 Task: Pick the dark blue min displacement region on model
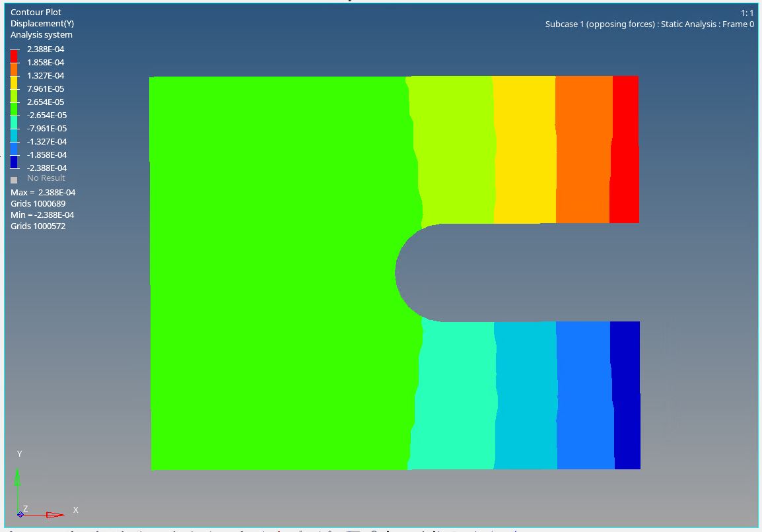coord(627,396)
